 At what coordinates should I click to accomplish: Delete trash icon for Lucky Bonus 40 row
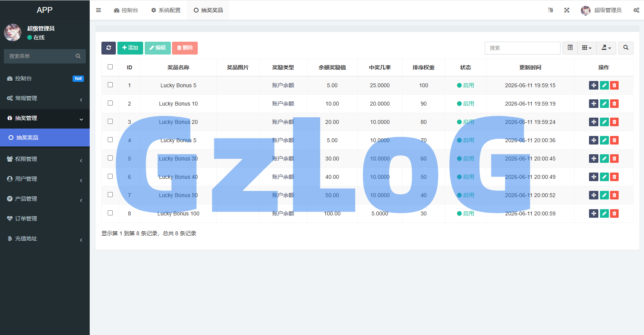click(x=614, y=177)
